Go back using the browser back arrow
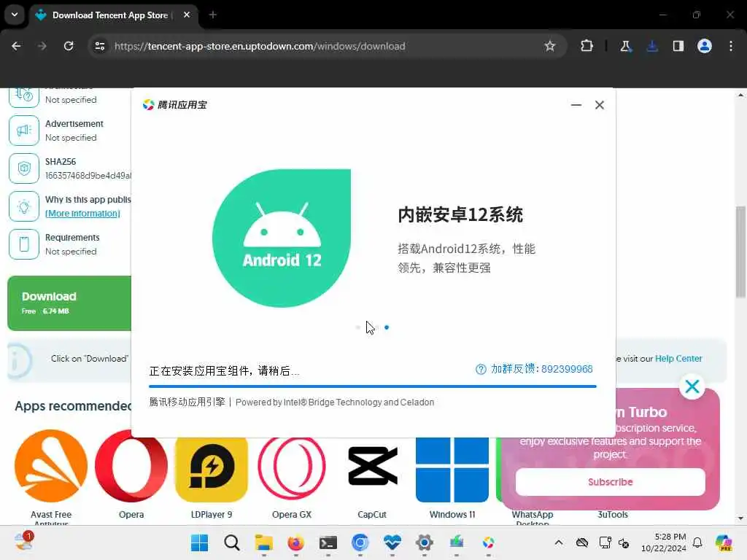This screenshot has width=747, height=560. tap(16, 46)
